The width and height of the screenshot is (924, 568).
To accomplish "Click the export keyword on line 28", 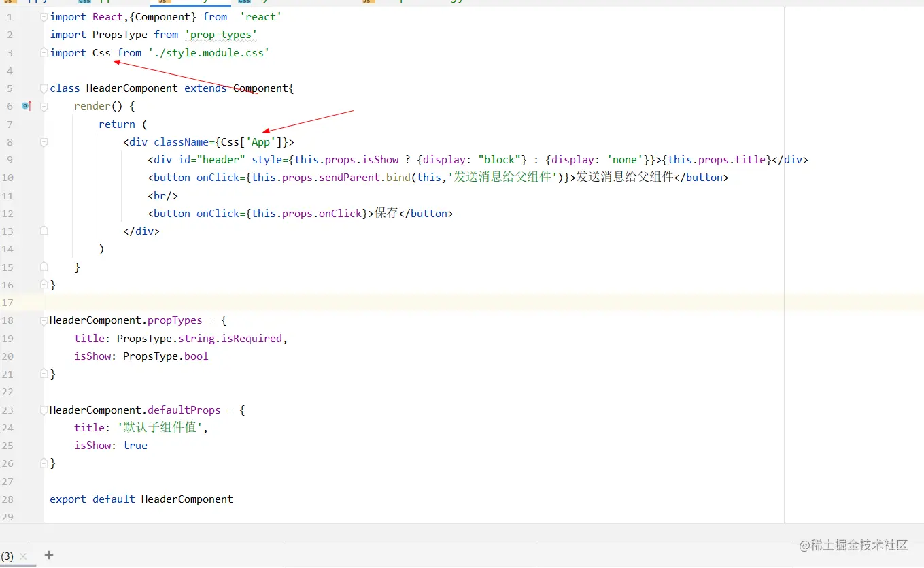I will point(68,499).
